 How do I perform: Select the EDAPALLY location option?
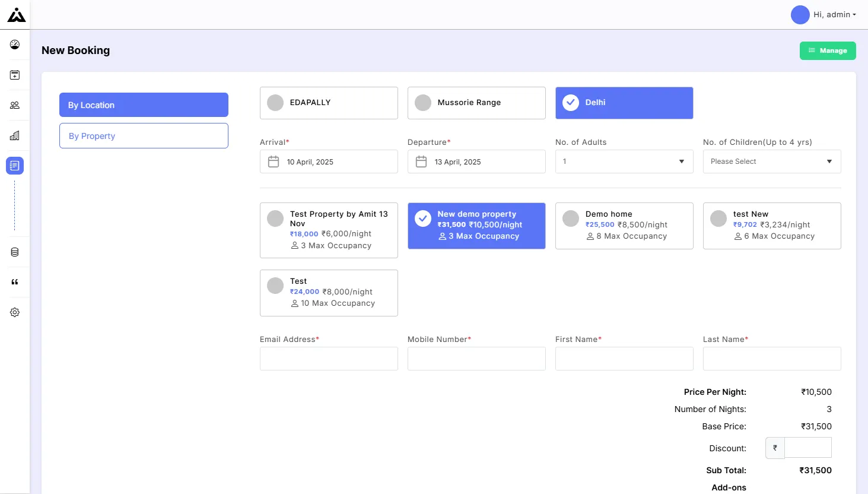(x=328, y=103)
